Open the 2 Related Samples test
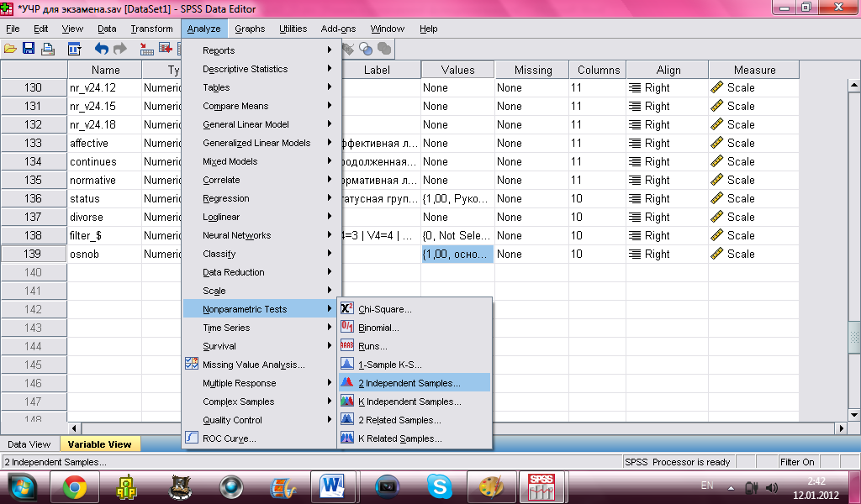The image size is (861, 504). [415, 420]
